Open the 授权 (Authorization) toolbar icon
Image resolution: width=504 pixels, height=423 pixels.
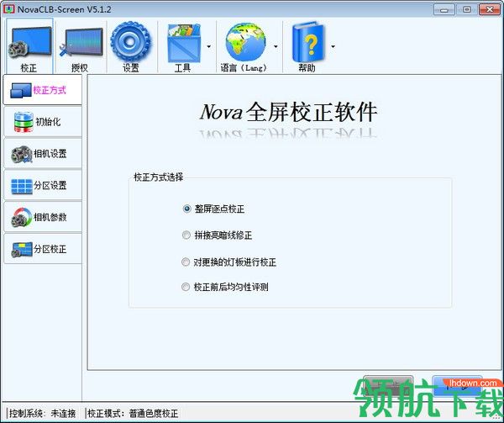point(81,46)
